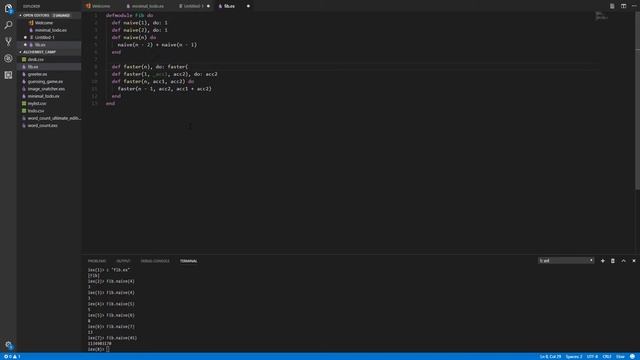Click the 'Fib.naive(45)' terminal line

click(x=112, y=338)
